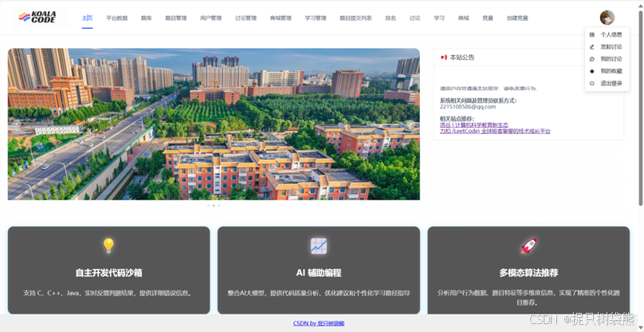Open the 洛谷 recommended site link
The image size is (644, 332).
pyautogui.click(x=474, y=125)
